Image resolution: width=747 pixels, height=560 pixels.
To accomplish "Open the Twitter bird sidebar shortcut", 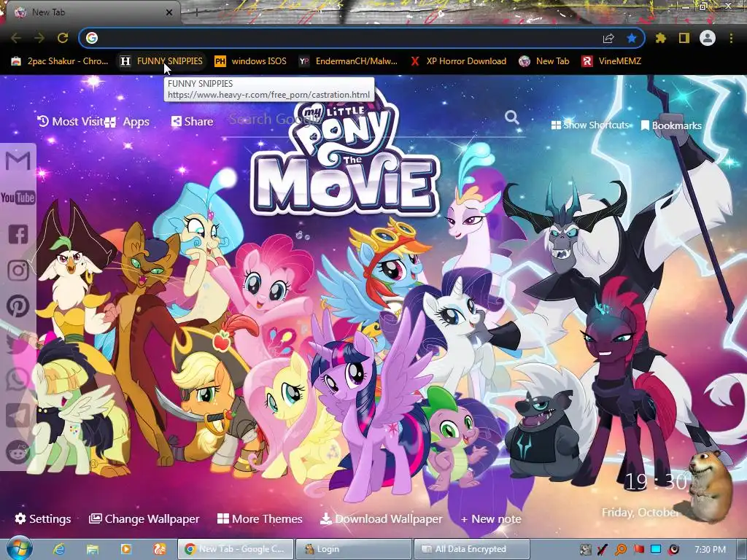I will pos(18,343).
